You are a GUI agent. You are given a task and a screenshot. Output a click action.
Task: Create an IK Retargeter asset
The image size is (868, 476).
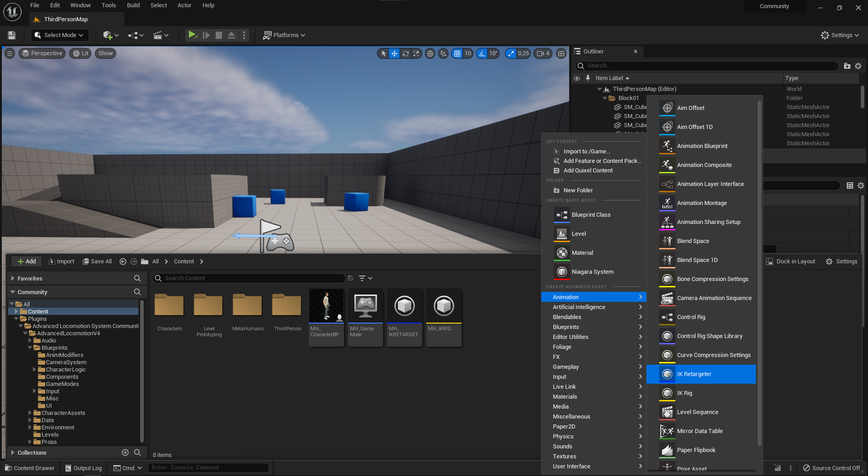pos(701,374)
